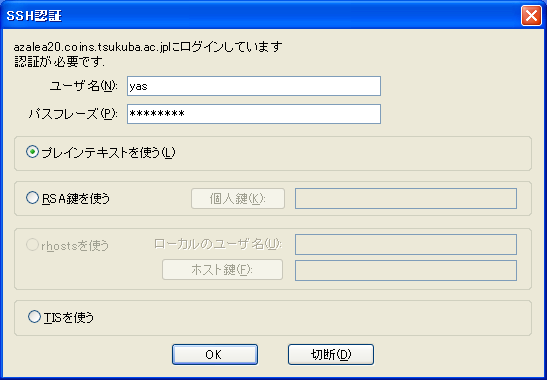
Task: Click the azalea20.coins.tsukuba.ac.jp login message
Action: (148, 47)
